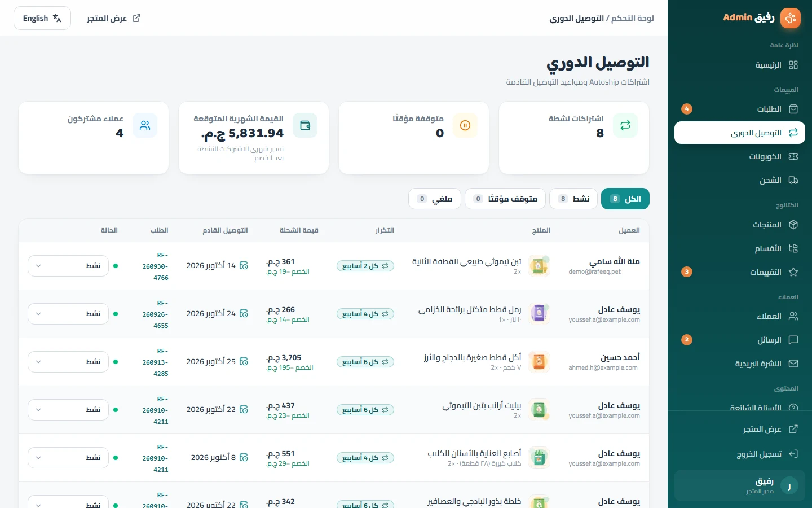Click اشتراكات نشطة refresh arrows icon

(x=625, y=125)
